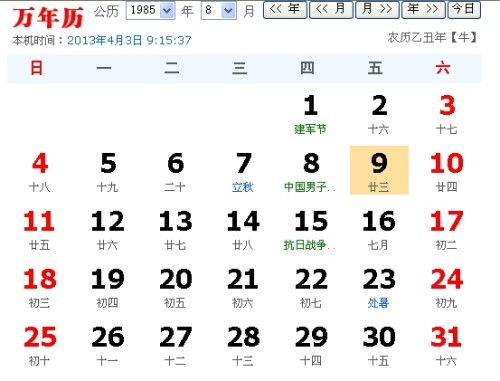Select date 8 marked 中国男子
The height and width of the screenshot is (381, 500).
[x=310, y=172]
